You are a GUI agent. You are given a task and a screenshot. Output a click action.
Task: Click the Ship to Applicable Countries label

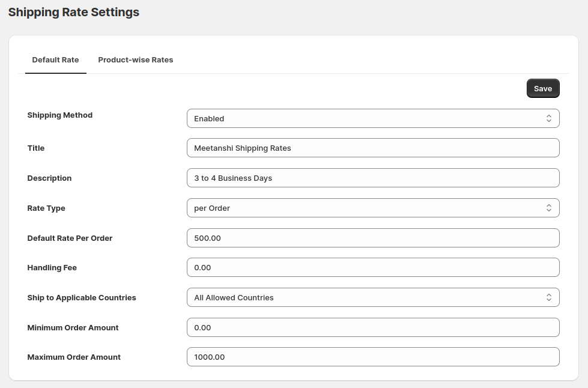tap(82, 298)
